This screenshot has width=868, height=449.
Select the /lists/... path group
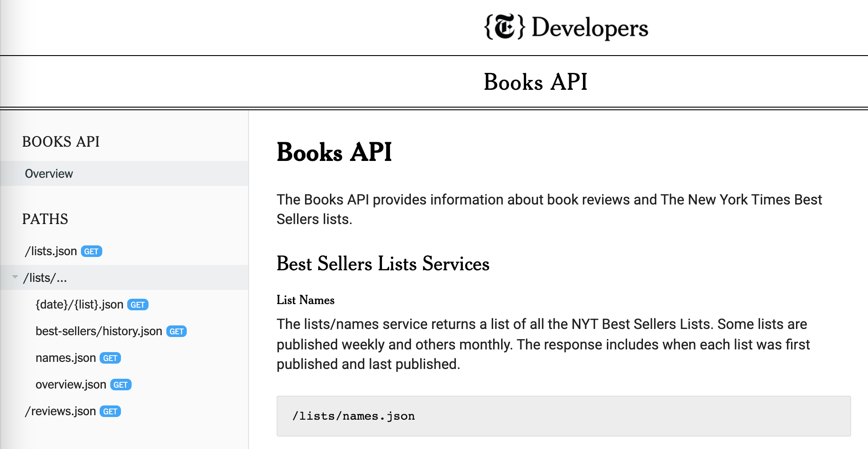point(125,277)
